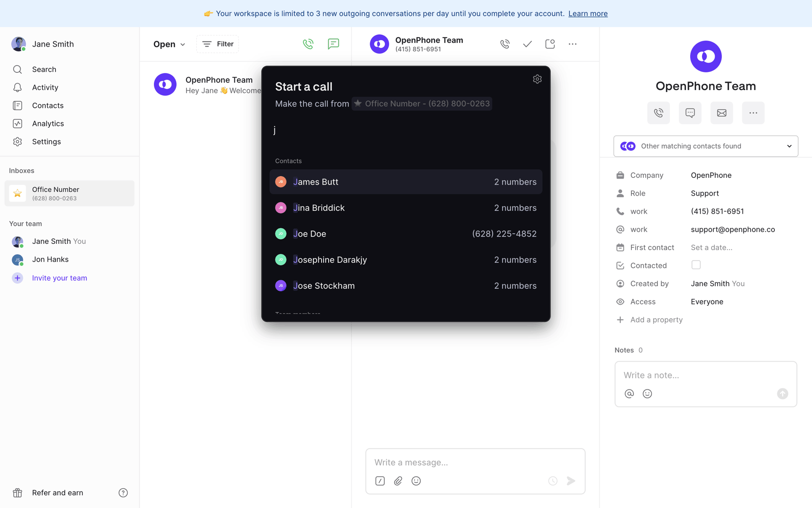Click Access value Everyone
The height and width of the screenshot is (508, 812).
(707, 302)
